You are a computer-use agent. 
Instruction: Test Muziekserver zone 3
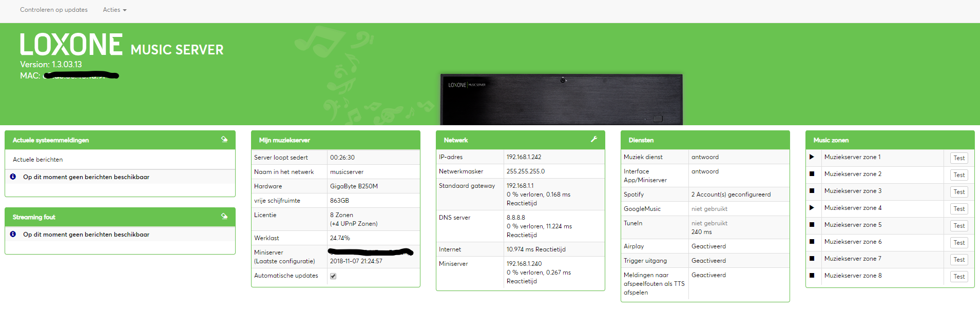(x=959, y=192)
